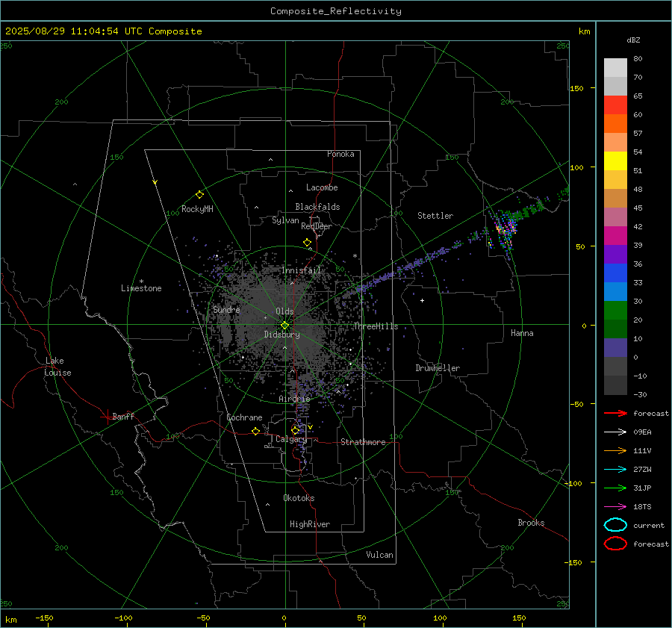Pick the violet purple swatch in dBZ scale

click(x=615, y=255)
